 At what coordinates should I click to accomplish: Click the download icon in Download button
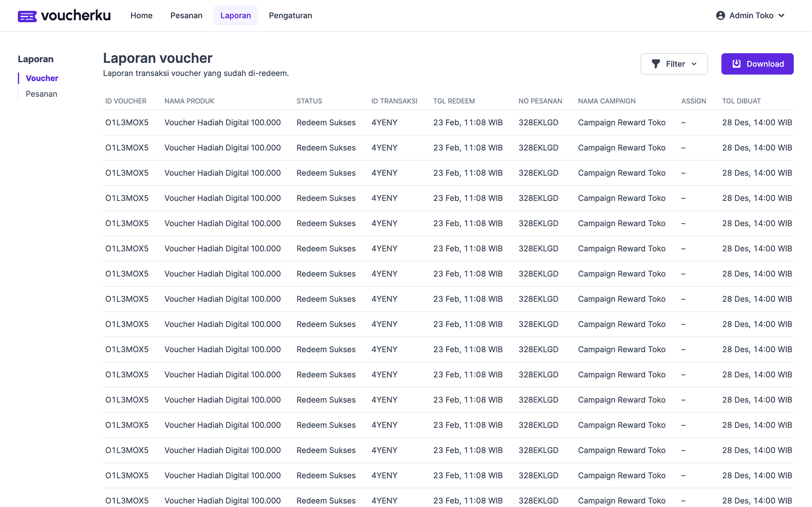pos(736,64)
